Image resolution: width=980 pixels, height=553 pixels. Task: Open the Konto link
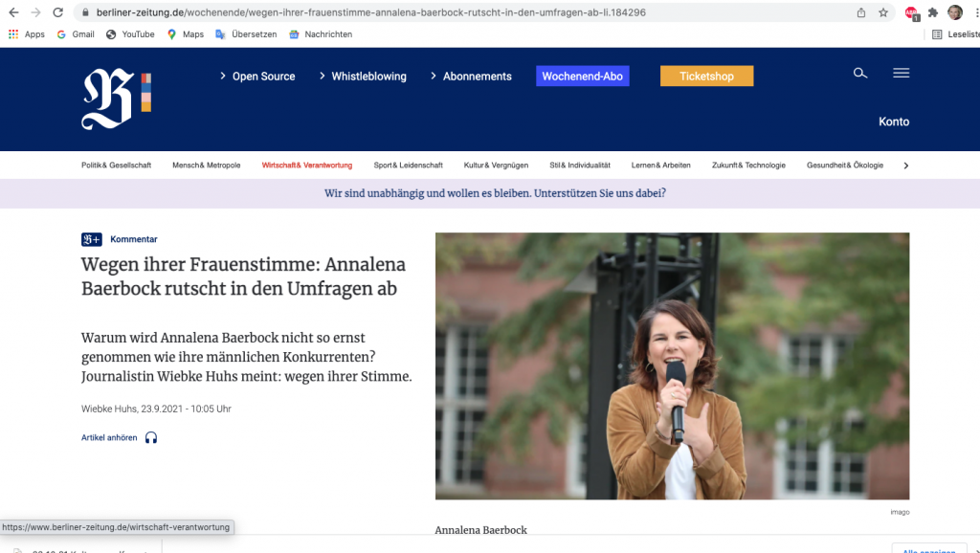click(893, 122)
